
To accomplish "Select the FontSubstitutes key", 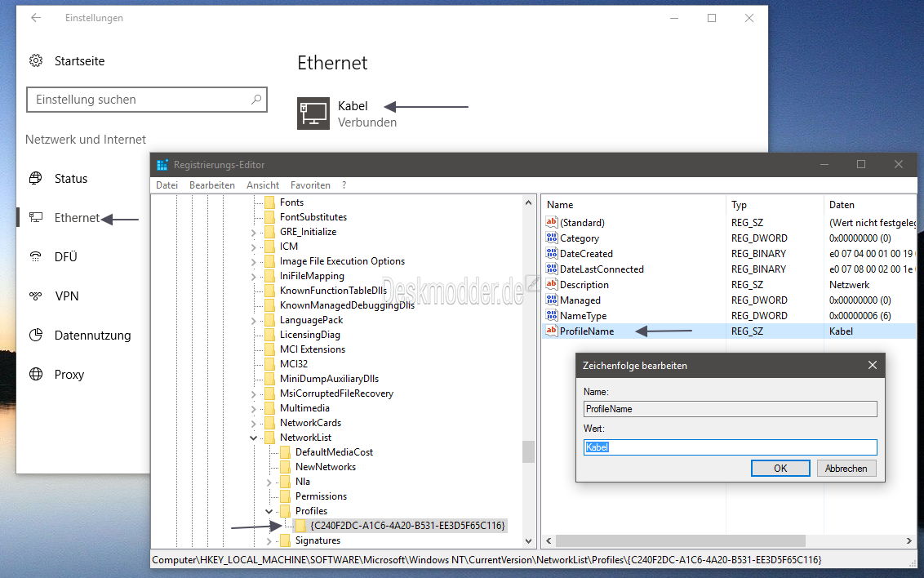I will tap(313, 217).
